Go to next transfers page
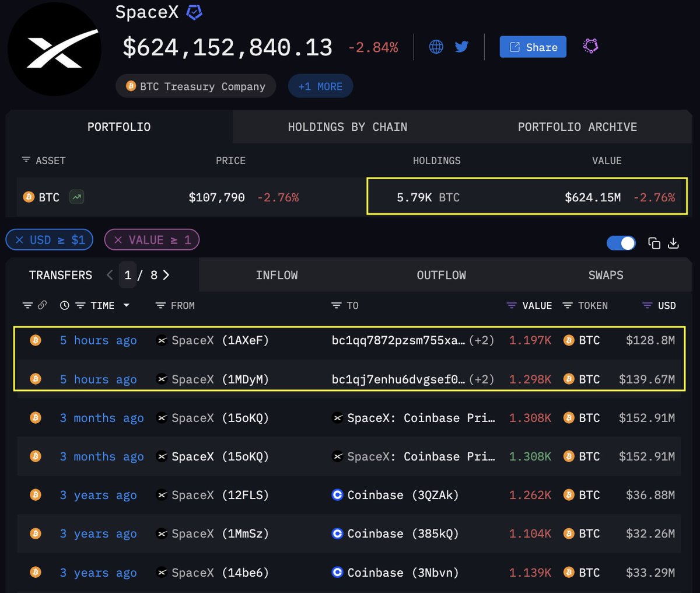The image size is (700, 593). pos(166,275)
